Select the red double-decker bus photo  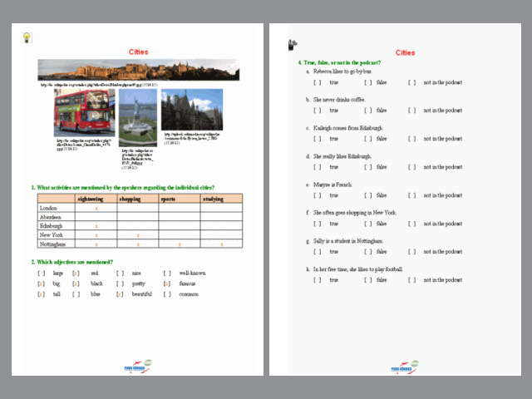[x=84, y=113]
